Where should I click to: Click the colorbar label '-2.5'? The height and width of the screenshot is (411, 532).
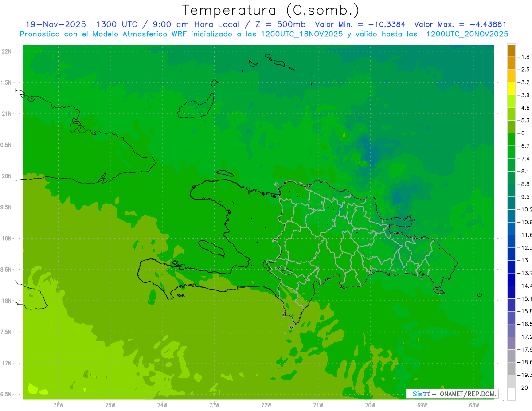click(x=524, y=70)
